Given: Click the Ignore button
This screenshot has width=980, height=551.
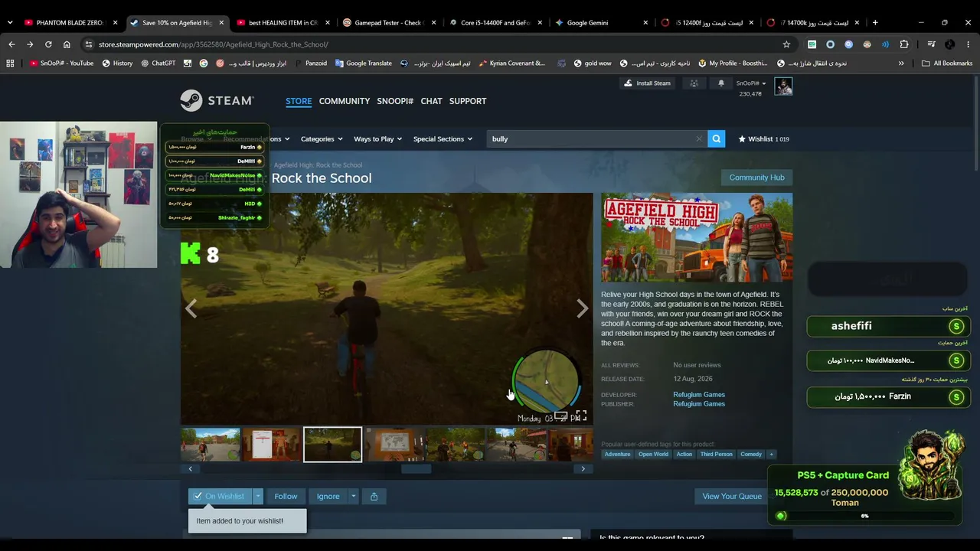Looking at the screenshot, I should click(328, 496).
